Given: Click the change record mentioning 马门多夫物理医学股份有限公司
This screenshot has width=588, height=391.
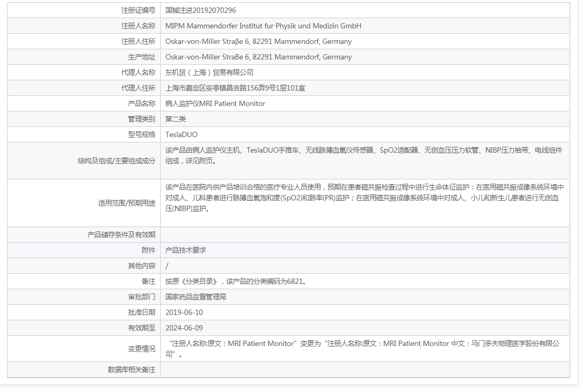Looking at the screenshot, I should pyautogui.click(x=362, y=349).
